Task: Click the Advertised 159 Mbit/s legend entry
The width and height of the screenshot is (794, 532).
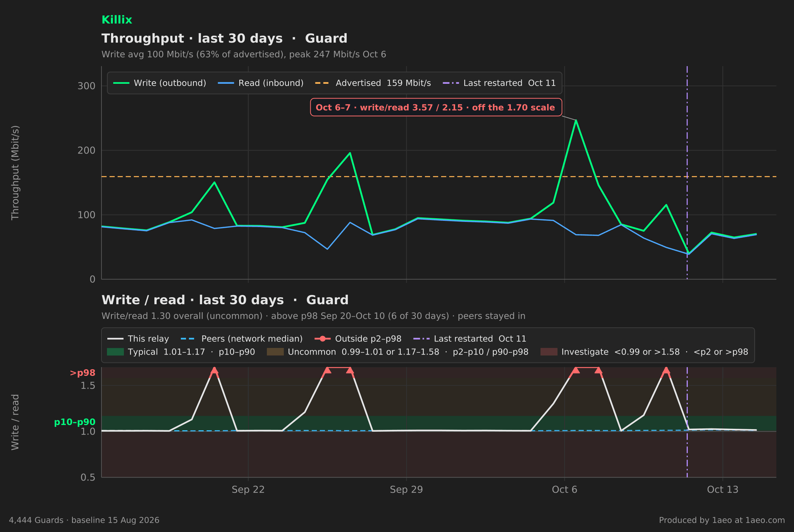Action: click(373, 83)
